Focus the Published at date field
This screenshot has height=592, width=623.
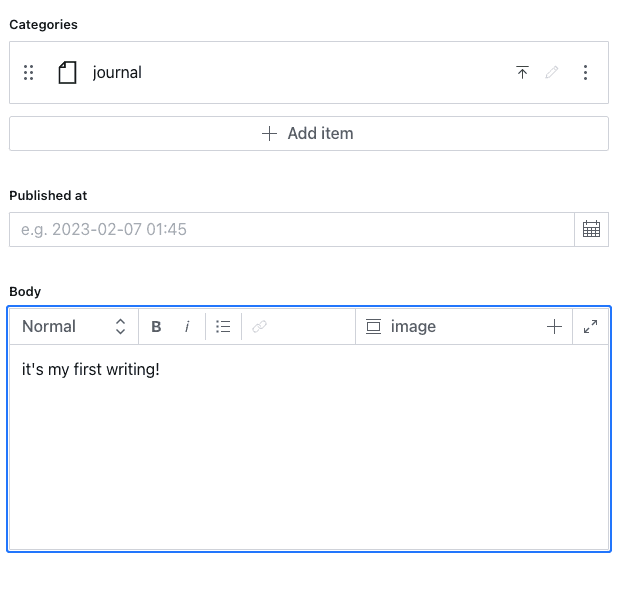click(291, 229)
